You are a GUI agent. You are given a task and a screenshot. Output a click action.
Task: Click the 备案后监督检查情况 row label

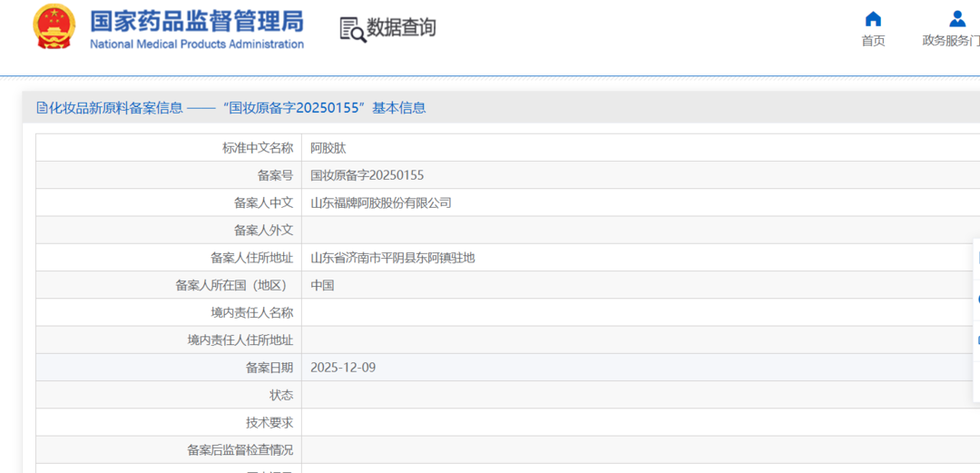coord(240,449)
